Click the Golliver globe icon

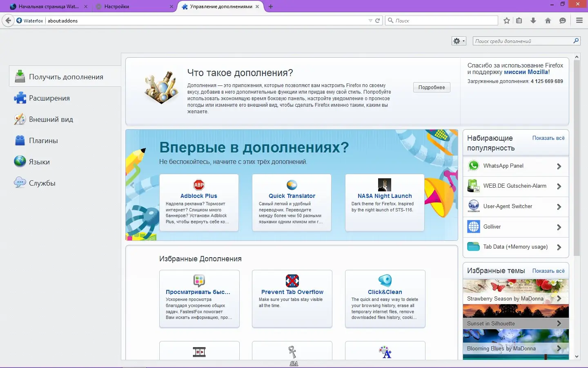point(474,227)
